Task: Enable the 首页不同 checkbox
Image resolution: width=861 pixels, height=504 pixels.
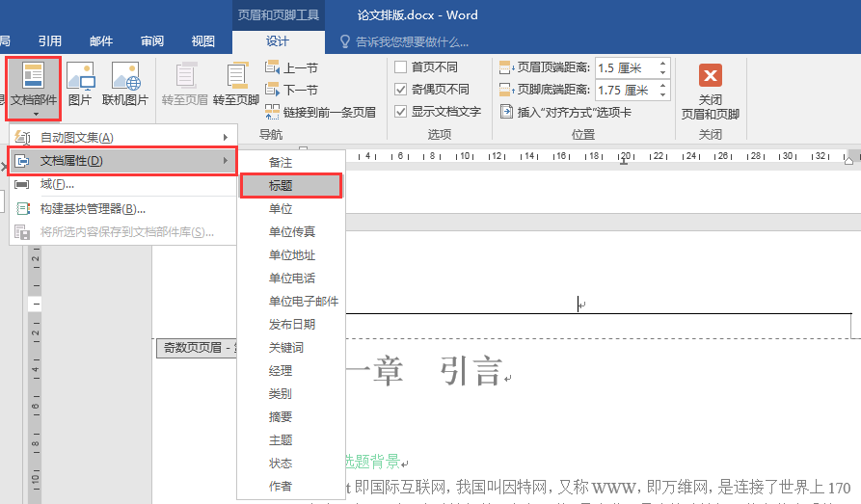Action: click(401, 67)
